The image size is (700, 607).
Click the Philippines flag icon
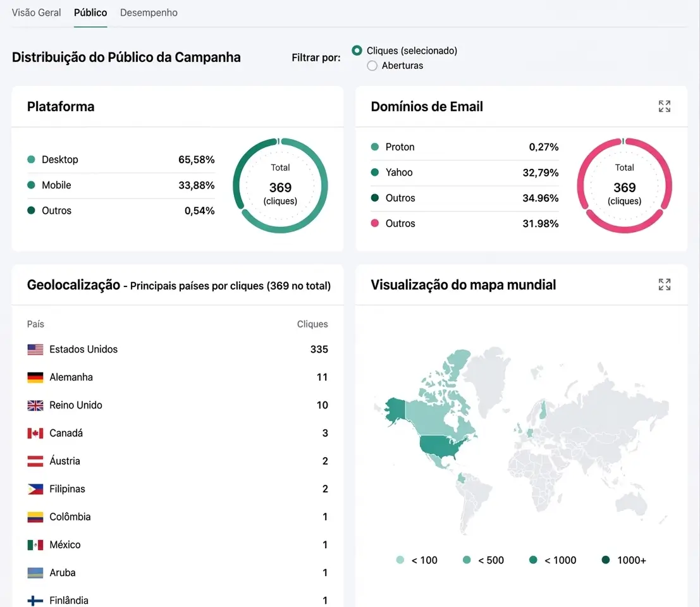(x=35, y=489)
